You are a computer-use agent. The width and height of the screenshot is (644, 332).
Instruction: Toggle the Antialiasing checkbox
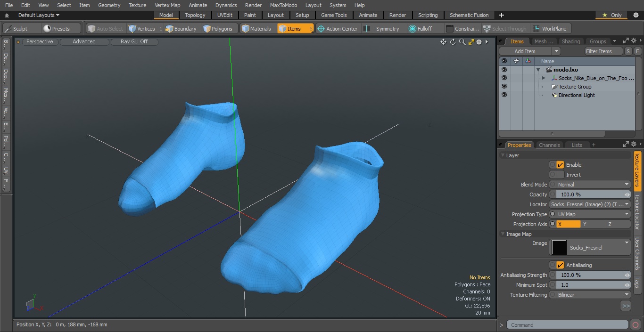pos(560,265)
